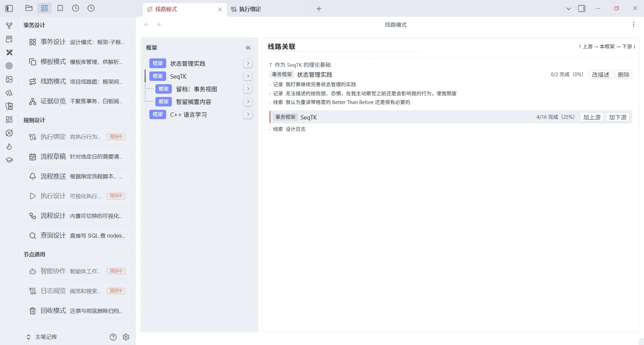Screen dimensions: 644x345
Task: Open 回收模式 sidebar item
Action: [x=77, y=311]
